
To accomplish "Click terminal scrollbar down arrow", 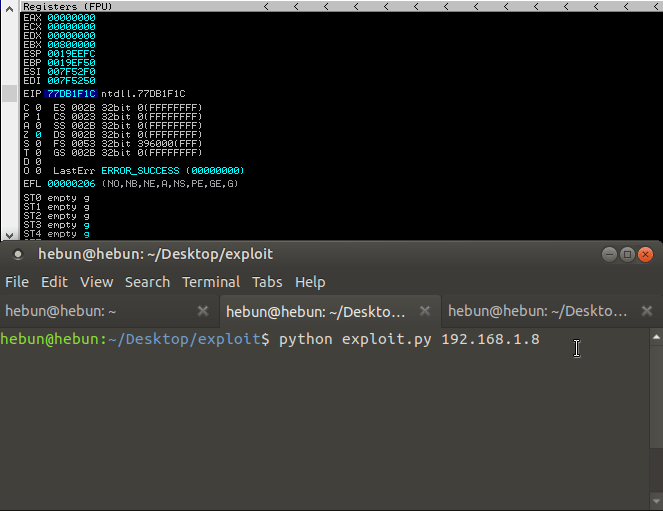I will pyautogui.click(x=656, y=501).
